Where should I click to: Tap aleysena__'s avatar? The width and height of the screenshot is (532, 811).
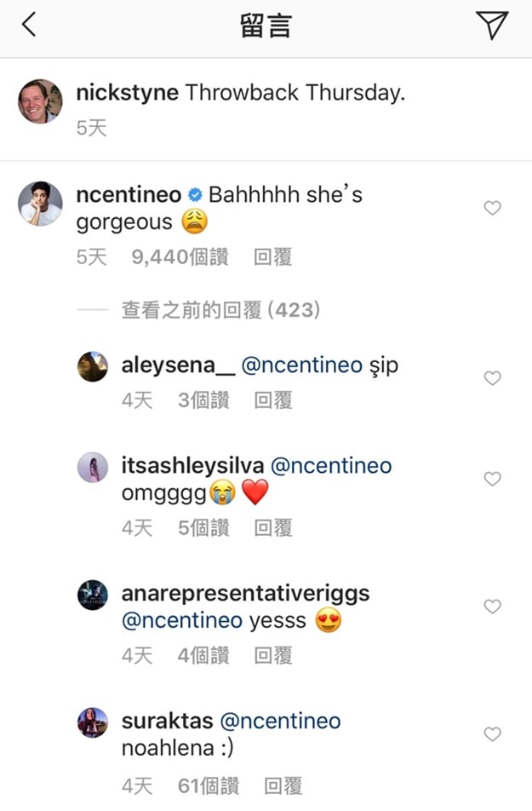[93, 366]
